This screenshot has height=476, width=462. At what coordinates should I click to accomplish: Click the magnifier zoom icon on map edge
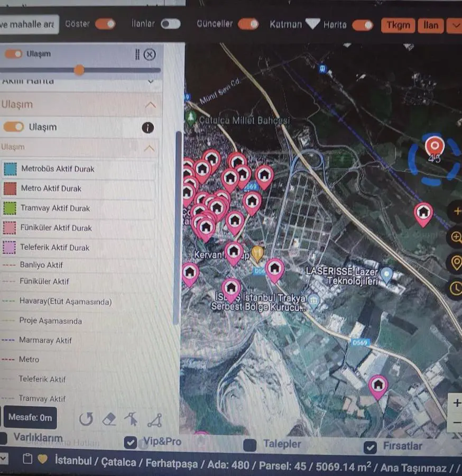coord(456,237)
